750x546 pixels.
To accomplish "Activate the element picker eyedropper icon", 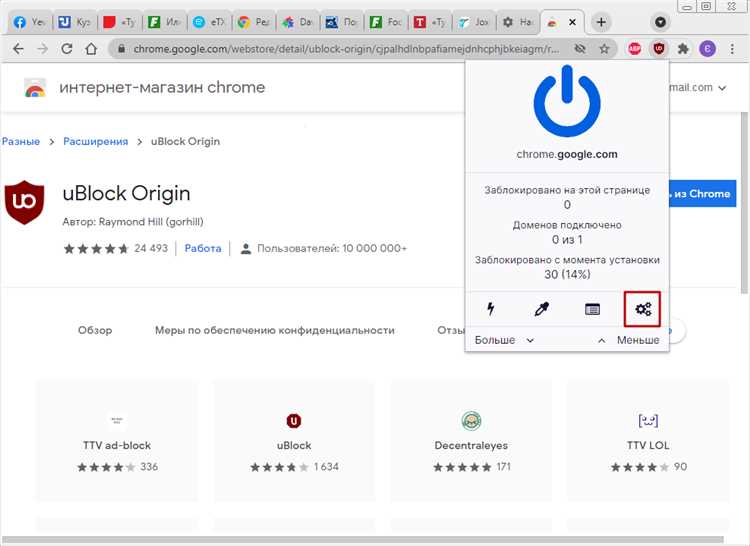I will point(541,309).
